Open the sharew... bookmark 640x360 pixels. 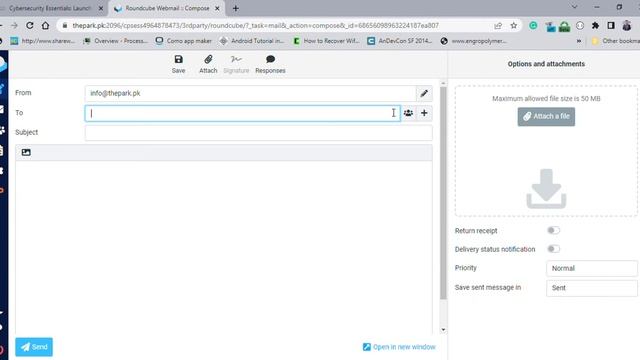43,41
